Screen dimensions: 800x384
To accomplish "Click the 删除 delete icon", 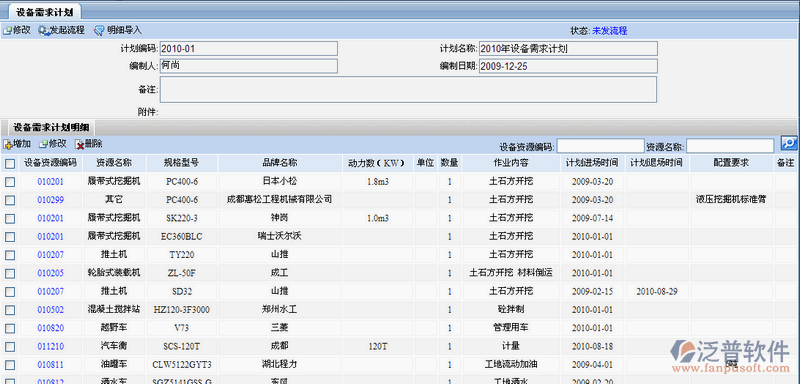I will (80, 144).
